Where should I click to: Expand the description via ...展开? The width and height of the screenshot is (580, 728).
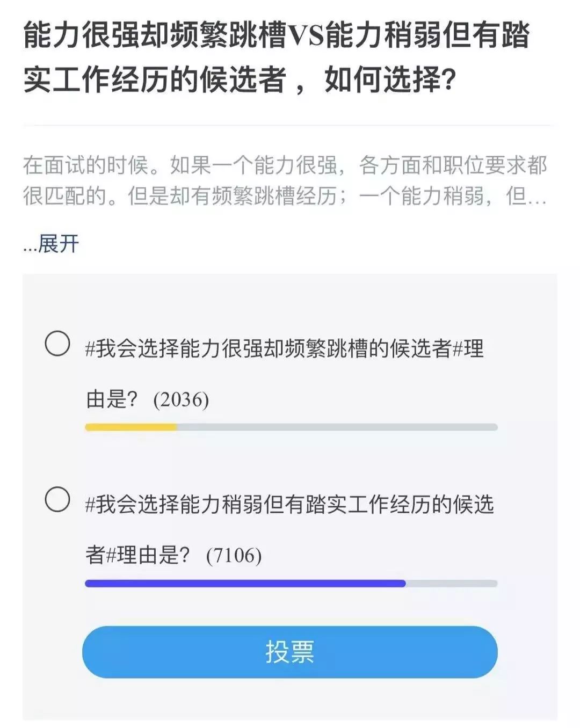pos(52,244)
